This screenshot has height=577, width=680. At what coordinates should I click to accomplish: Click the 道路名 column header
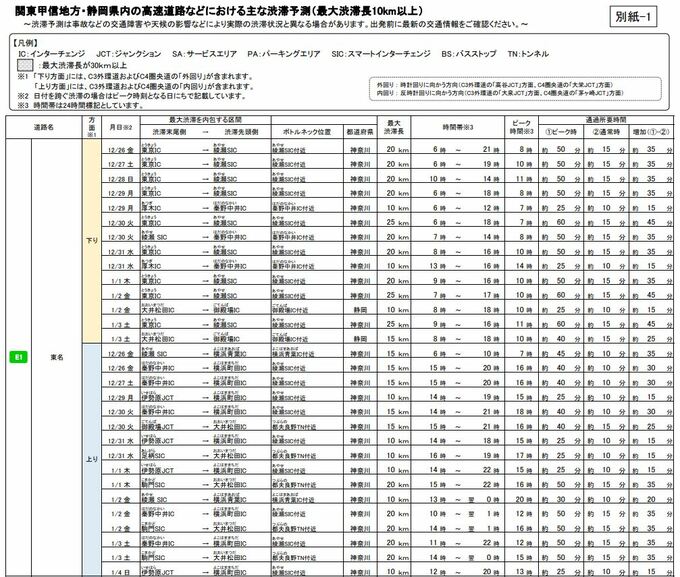43,128
